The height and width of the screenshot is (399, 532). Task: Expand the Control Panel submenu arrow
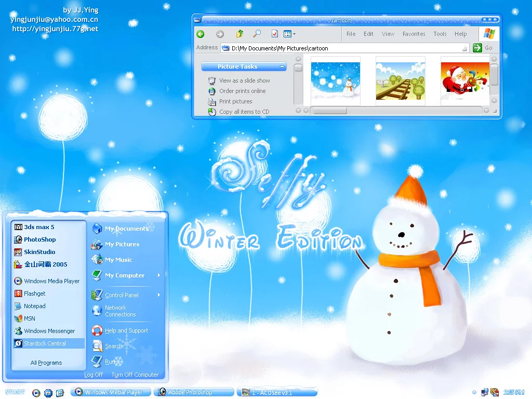coord(159,295)
